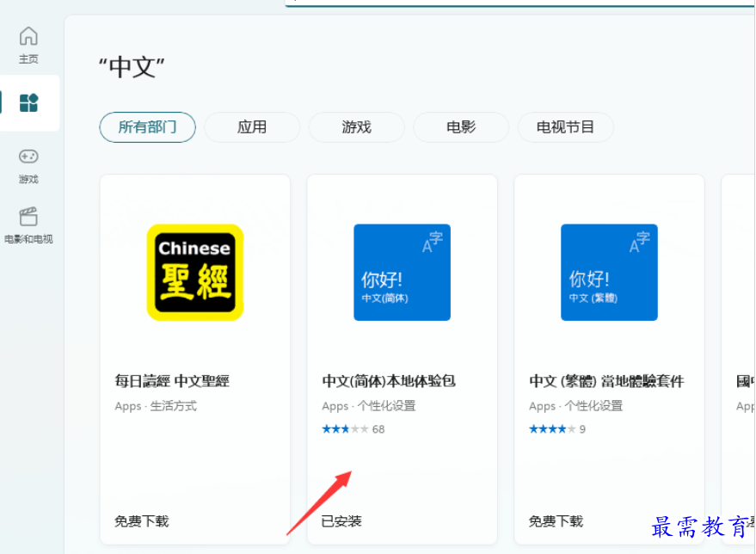Switch to the 电视节目 filter tab
This screenshot has width=756, height=554.
tap(565, 127)
